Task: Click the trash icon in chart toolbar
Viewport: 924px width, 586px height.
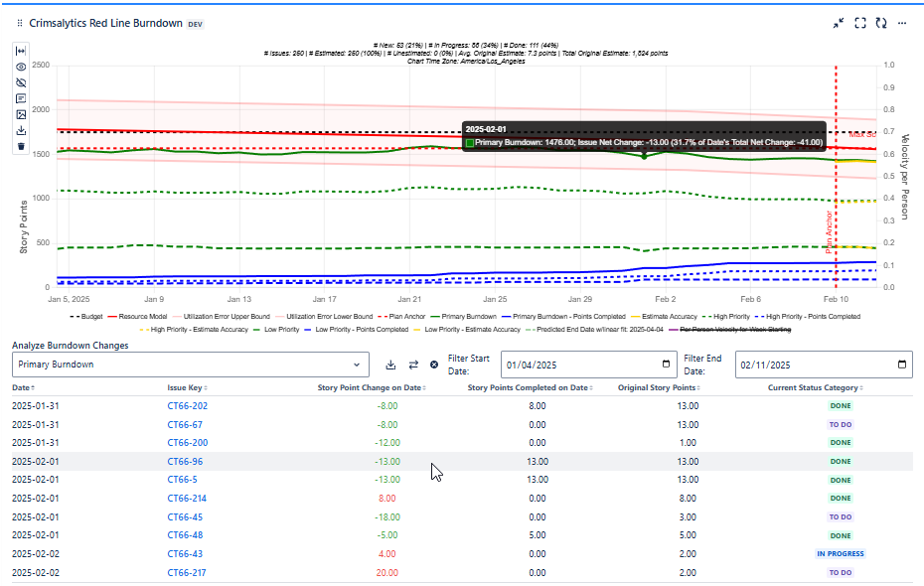Action: pos(21,146)
